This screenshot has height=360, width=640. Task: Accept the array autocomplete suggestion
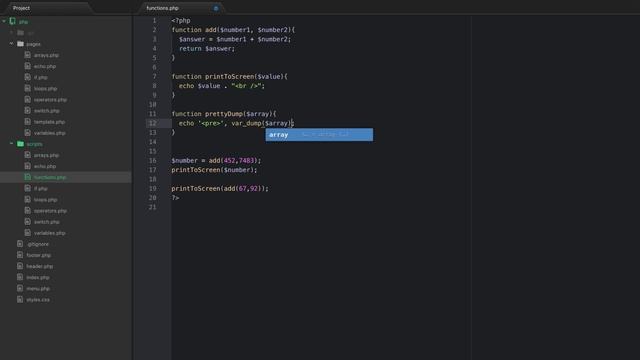319,135
